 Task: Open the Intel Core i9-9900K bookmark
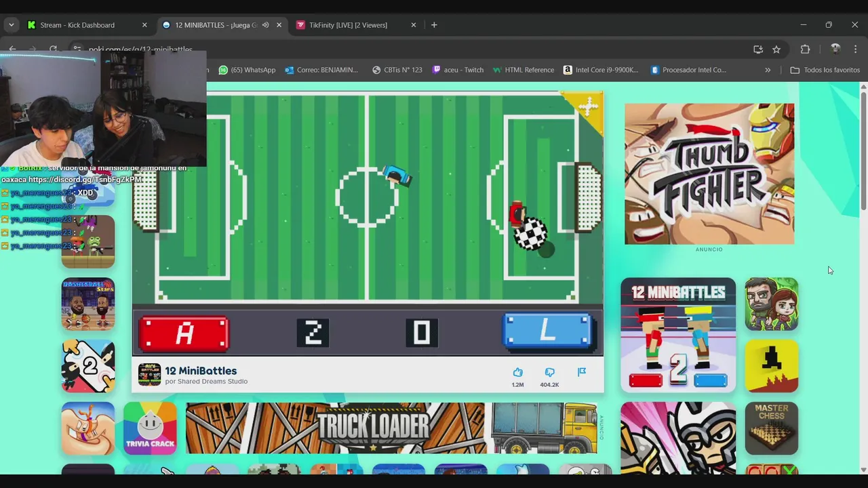(601, 70)
